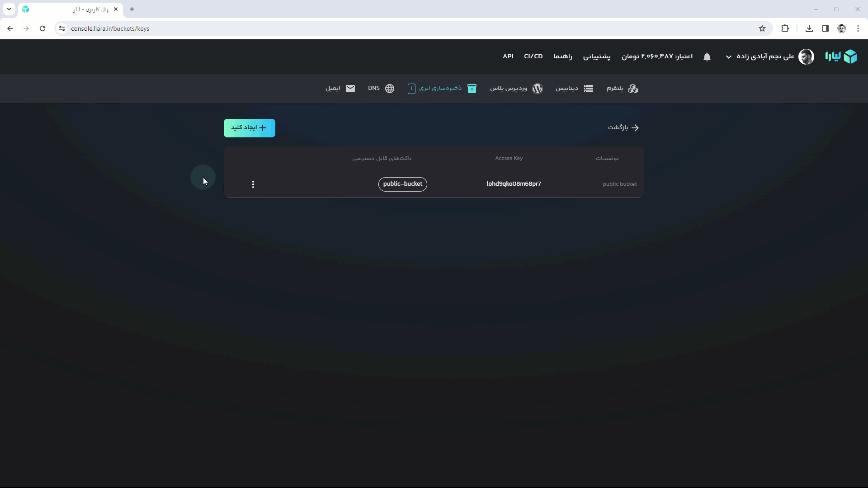Viewport: 868px width, 488px height.
Task: Go to the ذخیره‌سازی ابری tab
Action: pos(442,89)
